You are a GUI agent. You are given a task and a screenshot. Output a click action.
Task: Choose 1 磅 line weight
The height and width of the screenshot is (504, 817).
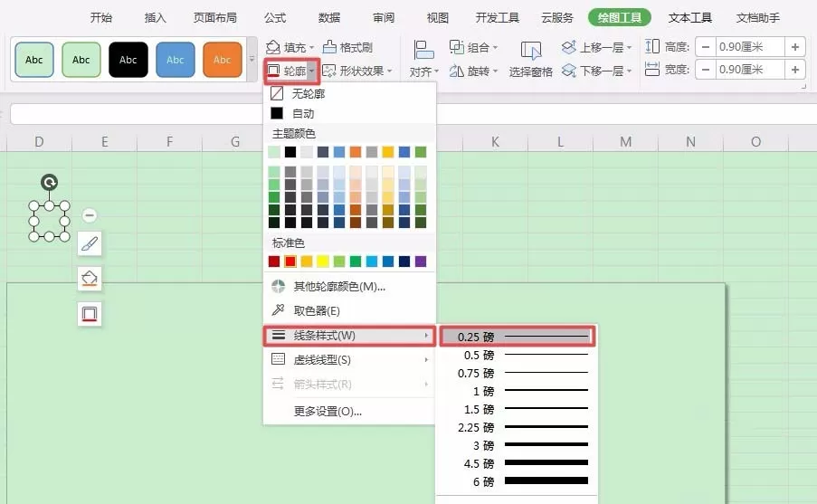[x=518, y=391]
